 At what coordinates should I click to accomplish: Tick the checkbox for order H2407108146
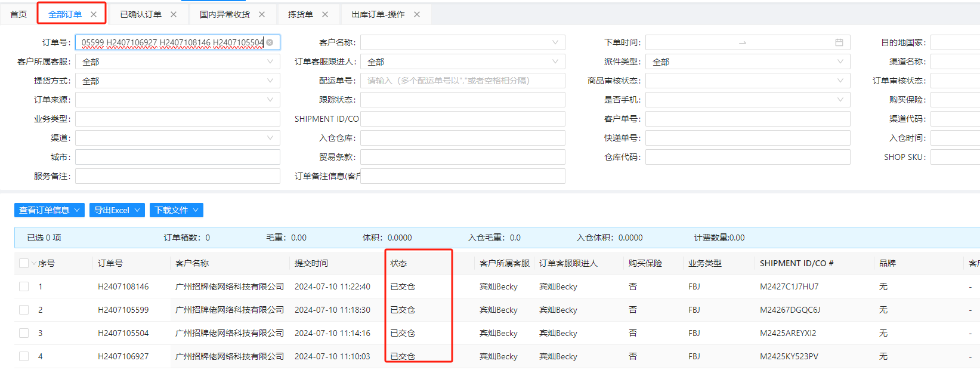tap(24, 286)
